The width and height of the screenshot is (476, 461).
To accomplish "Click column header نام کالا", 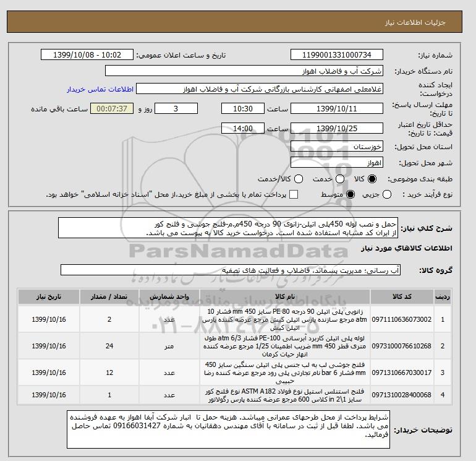I will tap(285, 296).
